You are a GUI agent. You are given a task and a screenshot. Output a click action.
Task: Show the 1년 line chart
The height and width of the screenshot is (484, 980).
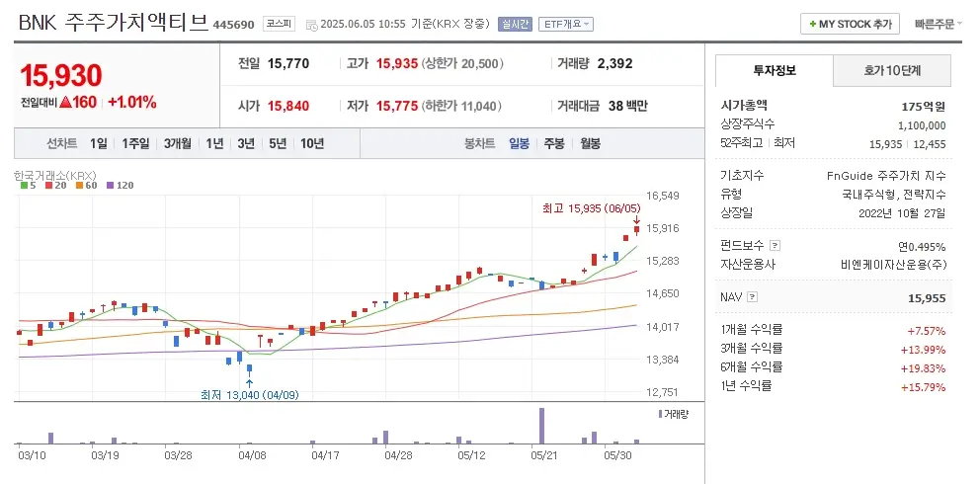214,143
